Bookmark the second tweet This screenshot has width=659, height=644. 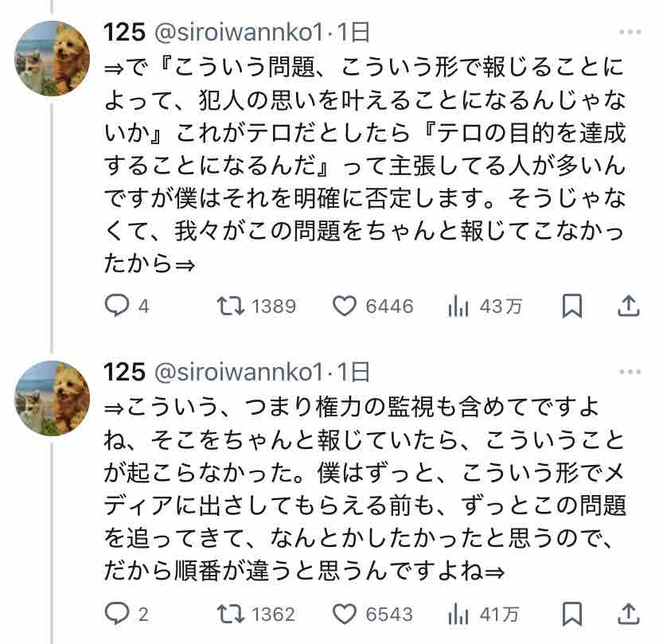[572, 614]
